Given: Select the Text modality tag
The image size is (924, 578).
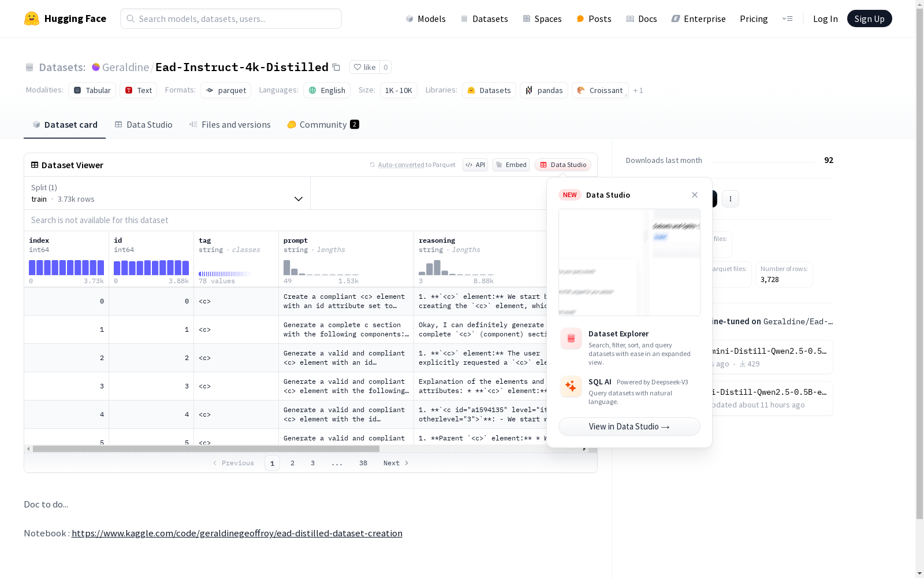Looking at the screenshot, I should point(139,90).
